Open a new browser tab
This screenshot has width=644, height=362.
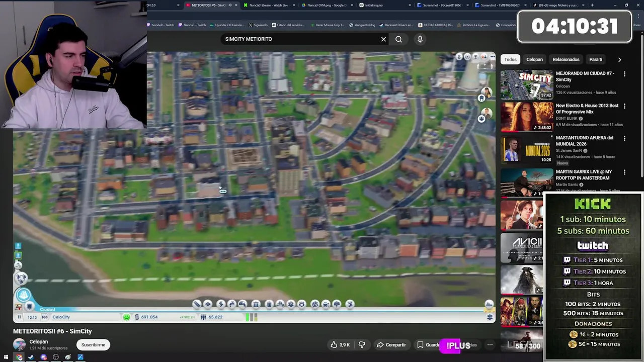592,5
